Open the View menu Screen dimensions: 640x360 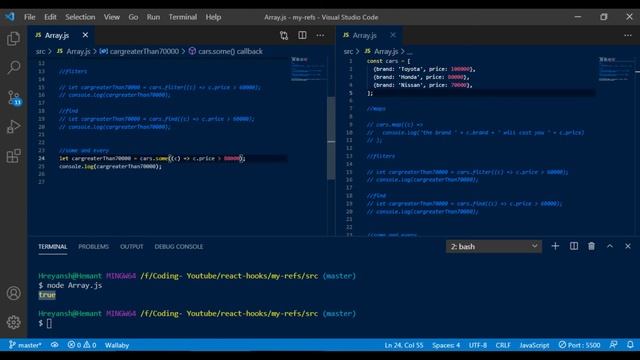point(111,17)
